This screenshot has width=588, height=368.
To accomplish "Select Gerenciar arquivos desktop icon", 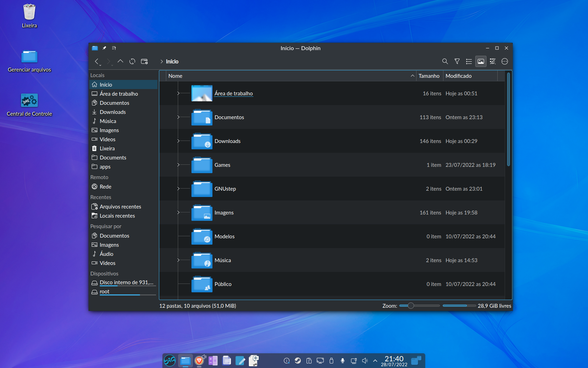I will pyautogui.click(x=29, y=61).
